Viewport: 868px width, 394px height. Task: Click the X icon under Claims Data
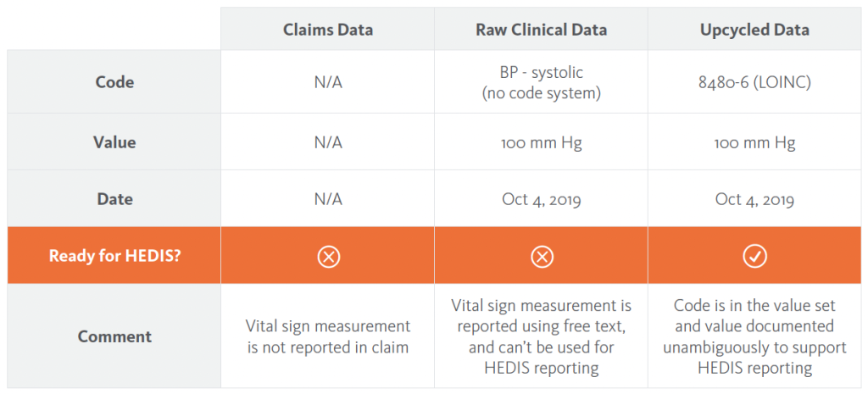328,256
